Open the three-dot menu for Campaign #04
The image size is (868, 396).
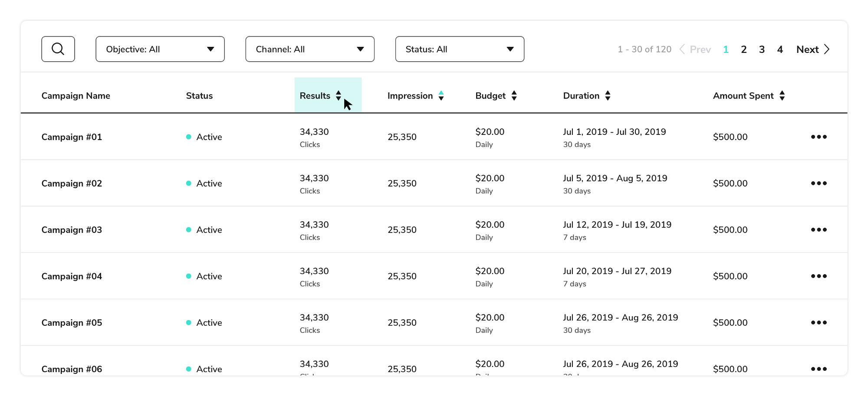tap(819, 276)
